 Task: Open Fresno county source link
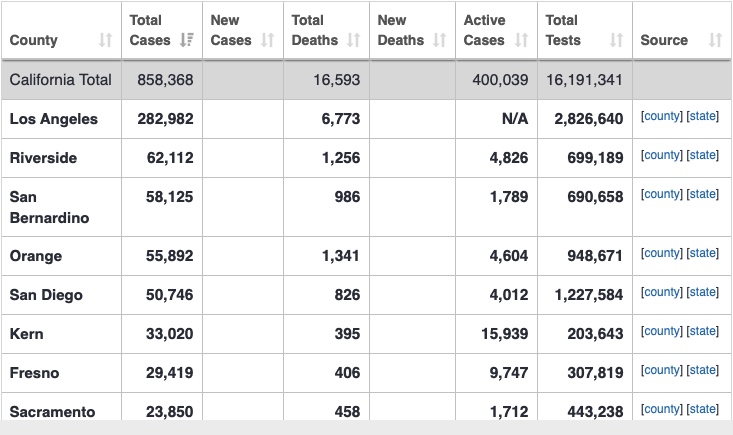[x=661, y=370]
